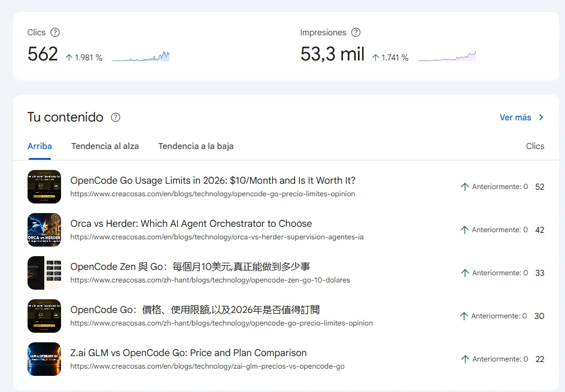Open the Clics help question-mark icon
This screenshot has width=565, height=392.
pyautogui.click(x=55, y=32)
